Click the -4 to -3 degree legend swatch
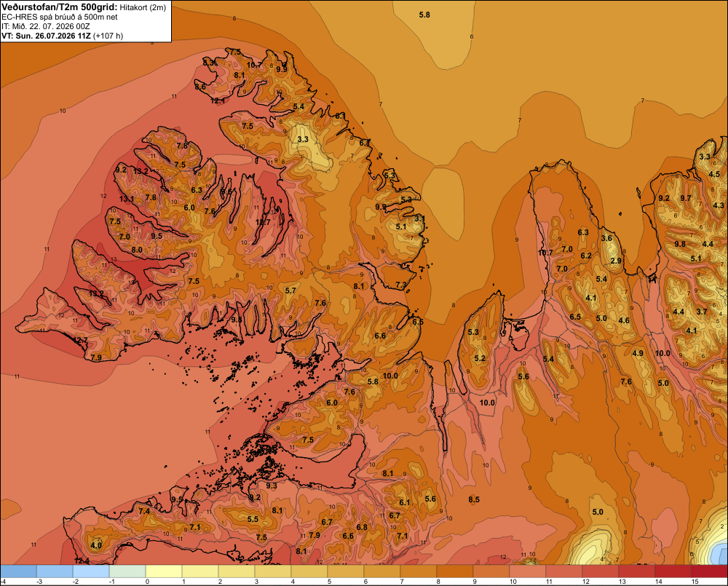The width and height of the screenshot is (728, 586). click(x=19, y=571)
